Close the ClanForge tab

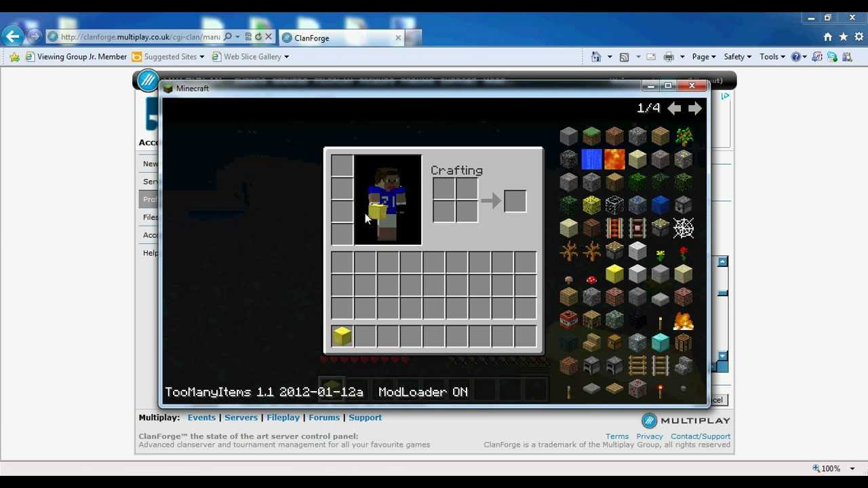coord(398,38)
